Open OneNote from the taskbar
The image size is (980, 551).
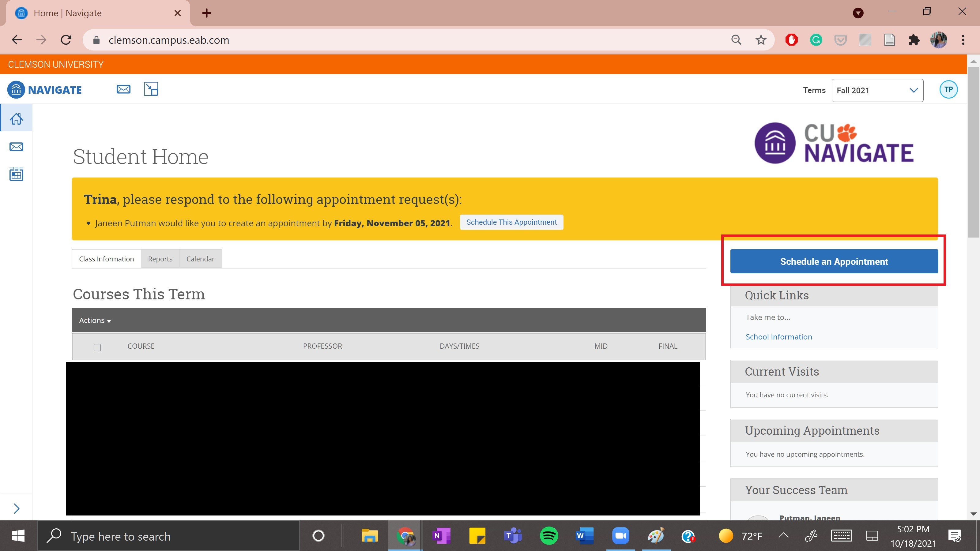pos(441,536)
